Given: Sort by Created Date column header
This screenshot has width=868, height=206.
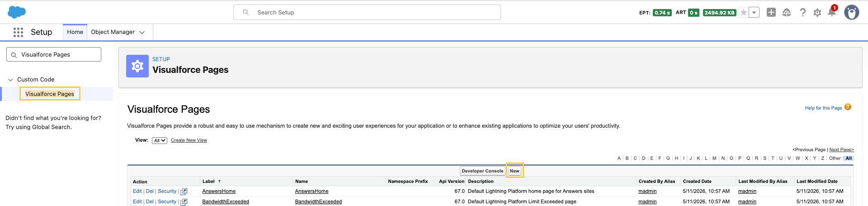Looking at the screenshot, I should [697, 181].
